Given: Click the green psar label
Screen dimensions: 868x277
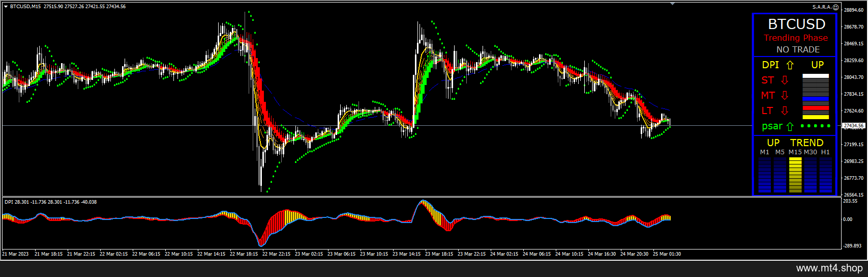Looking at the screenshot, I should [772, 126].
